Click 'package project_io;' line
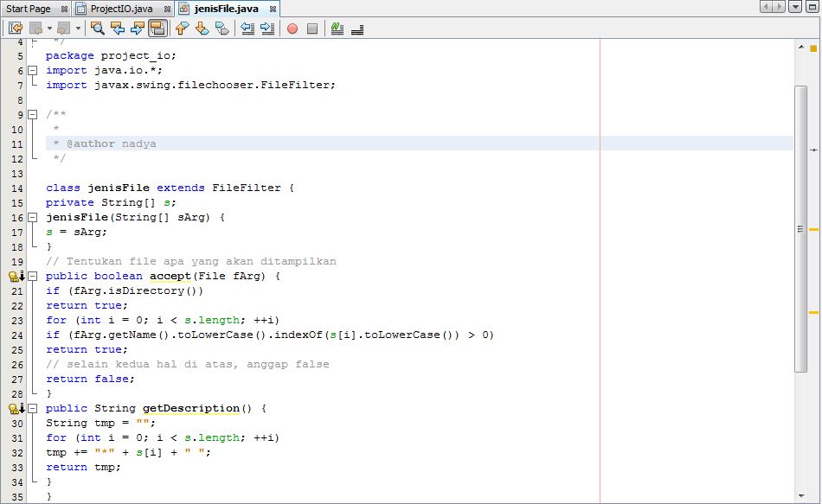Viewport: 822px width, 504px height. pyautogui.click(x=111, y=55)
